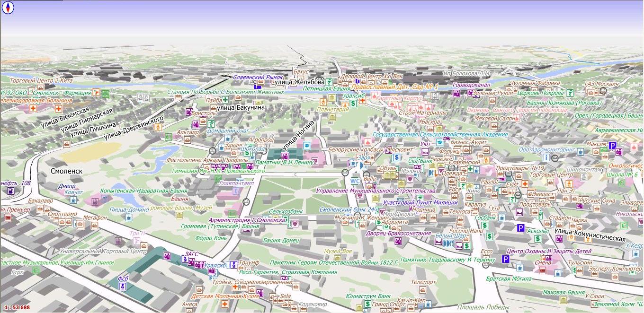Click the Православный Дет. Сад № 1 label
The height and width of the screenshot is (313, 644).
pos(395,87)
